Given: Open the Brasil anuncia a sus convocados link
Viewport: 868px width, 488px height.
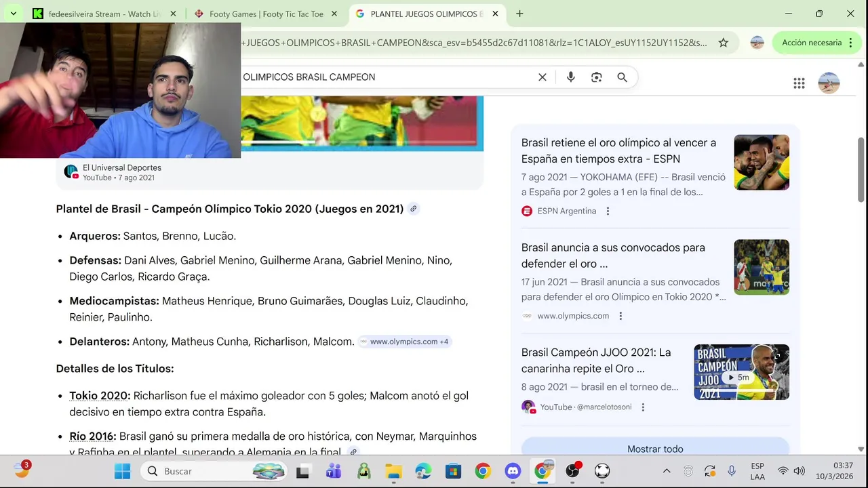Looking at the screenshot, I should 613,256.
